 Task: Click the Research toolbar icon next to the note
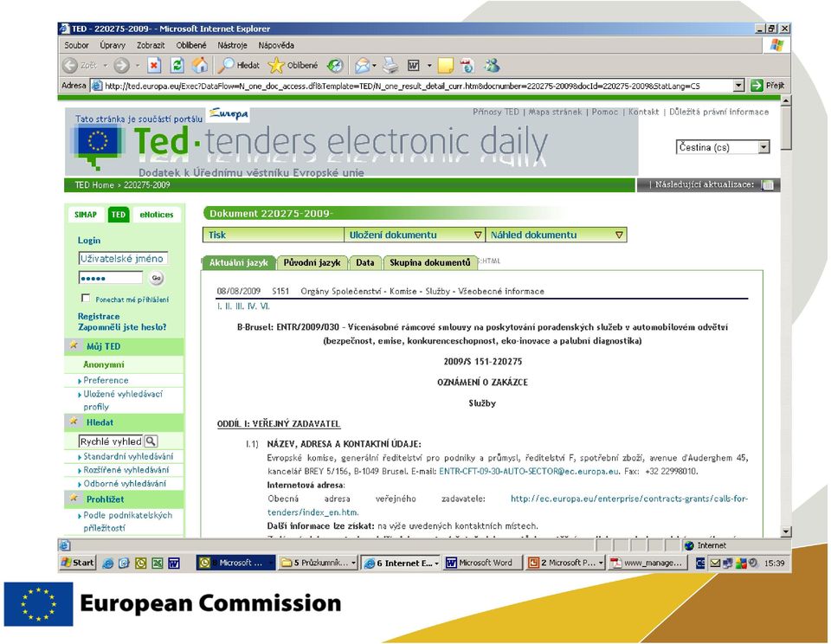point(467,66)
